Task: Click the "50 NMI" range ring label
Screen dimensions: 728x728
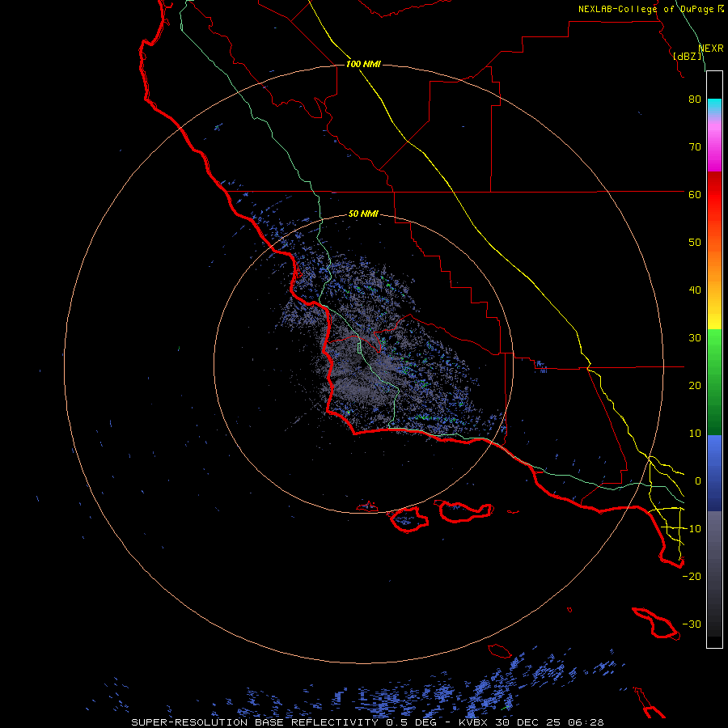Action: tap(363, 214)
